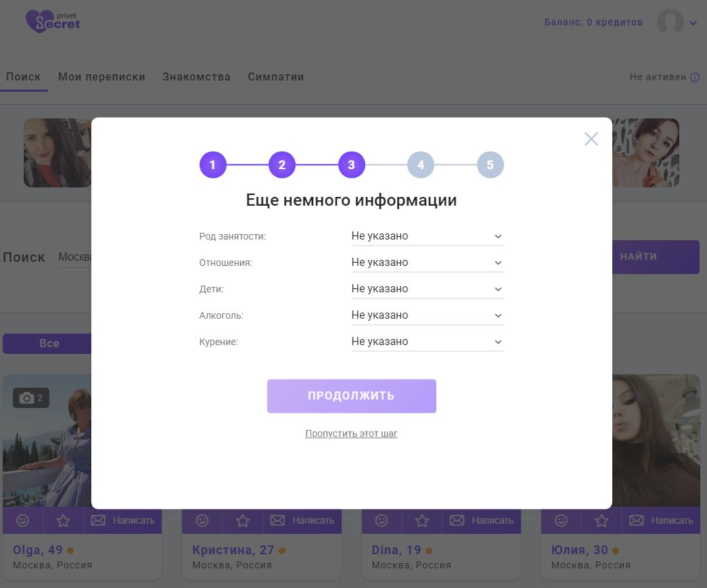This screenshot has width=707, height=588.
Task: Click the Москва city search field
Action: (75, 257)
